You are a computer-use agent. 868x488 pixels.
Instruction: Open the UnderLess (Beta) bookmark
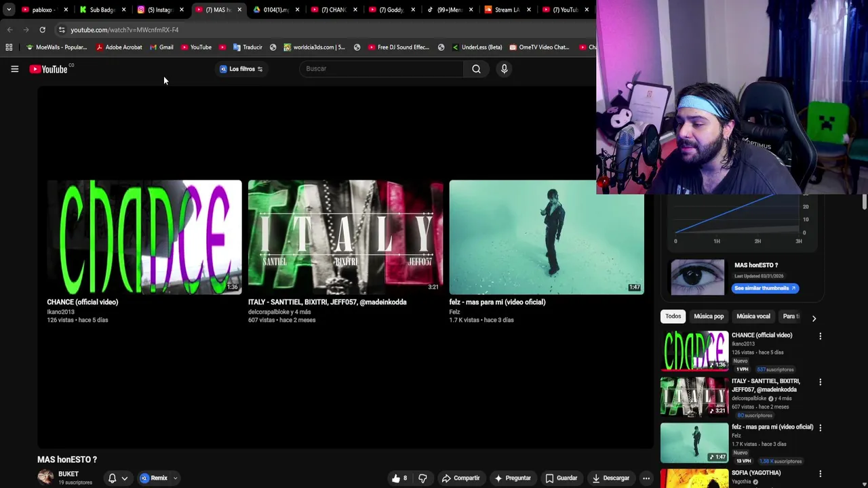(477, 47)
